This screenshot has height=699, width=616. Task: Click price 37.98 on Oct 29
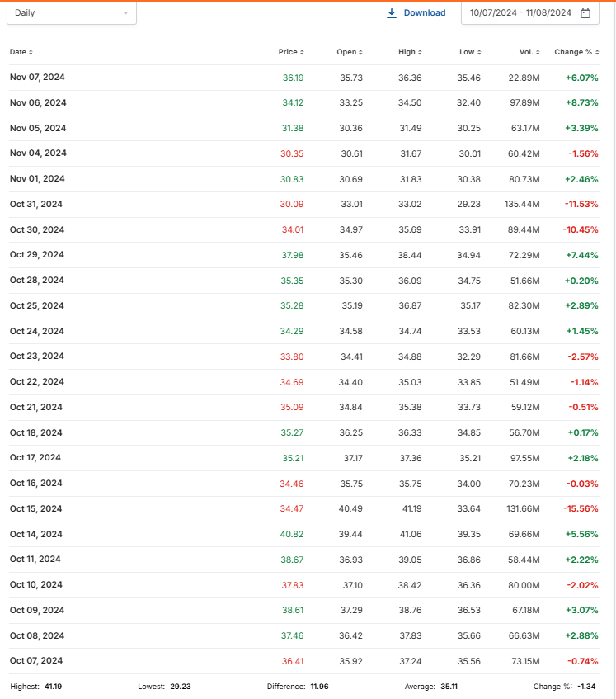coord(293,256)
